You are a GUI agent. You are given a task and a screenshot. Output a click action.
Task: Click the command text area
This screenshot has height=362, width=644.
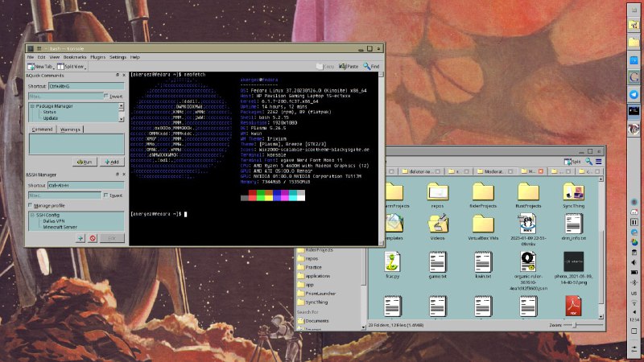[76, 144]
